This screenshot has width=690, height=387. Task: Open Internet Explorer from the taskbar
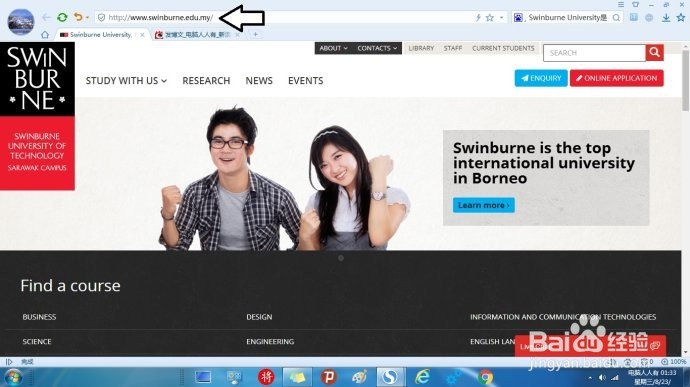(422, 377)
